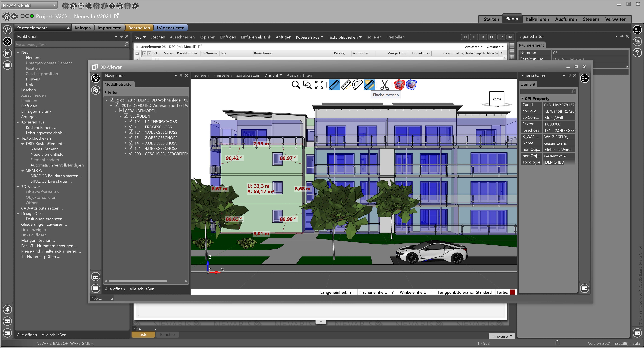Click the Modell-Struktur horizontal scrollbar
The height and width of the screenshot is (348, 644).
(138, 281)
